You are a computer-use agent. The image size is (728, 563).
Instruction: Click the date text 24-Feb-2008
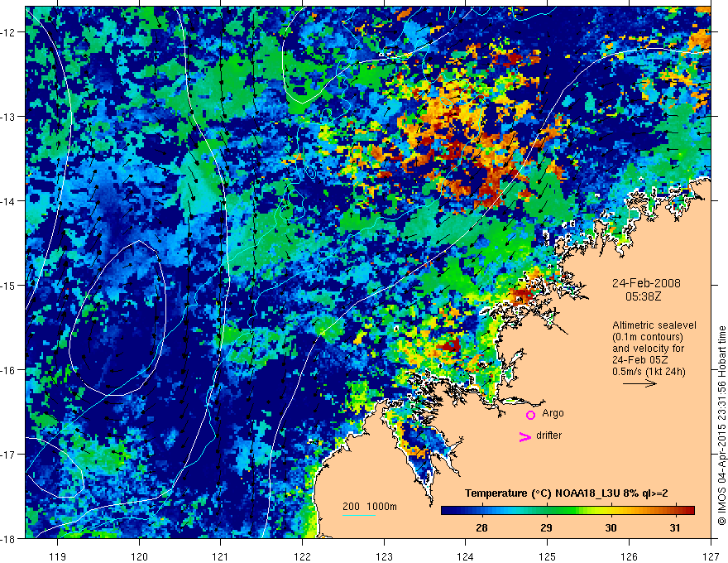tap(646, 283)
